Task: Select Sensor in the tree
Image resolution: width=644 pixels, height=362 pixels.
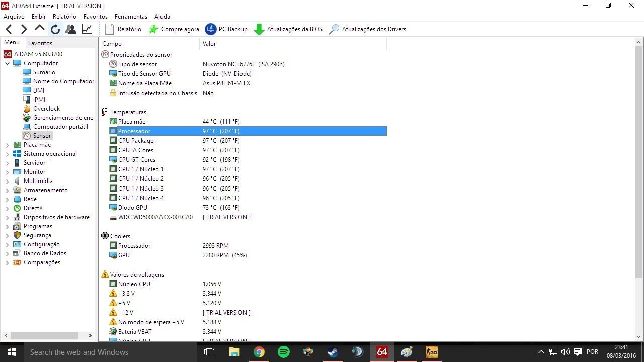Action: (42, 136)
